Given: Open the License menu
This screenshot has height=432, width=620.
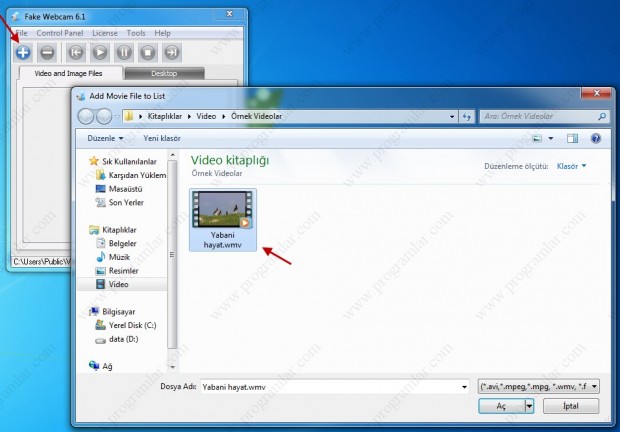Looking at the screenshot, I should (x=105, y=33).
